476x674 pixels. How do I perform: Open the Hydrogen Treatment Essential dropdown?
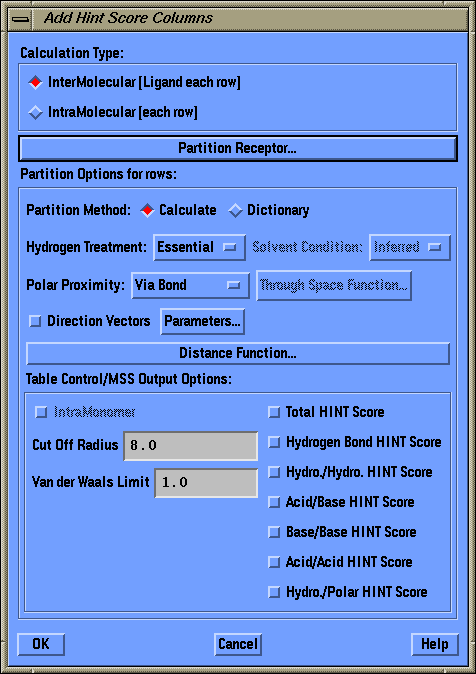(200, 248)
